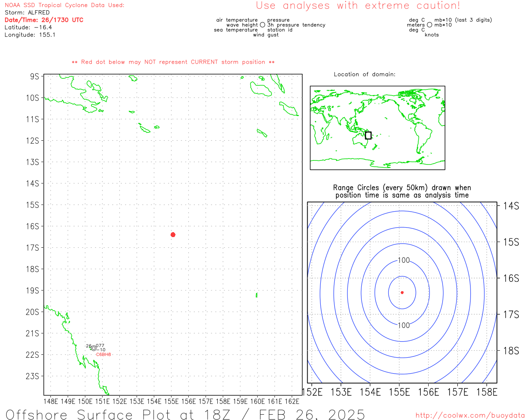The height and width of the screenshot is (420, 525).
Task: Click 'sea temperature' in the station legend
Action: 236,30
